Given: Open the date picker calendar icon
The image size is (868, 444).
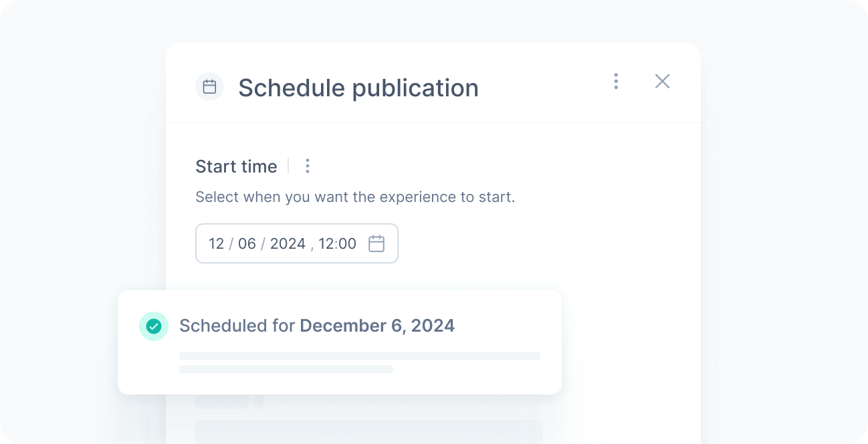Looking at the screenshot, I should point(376,243).
